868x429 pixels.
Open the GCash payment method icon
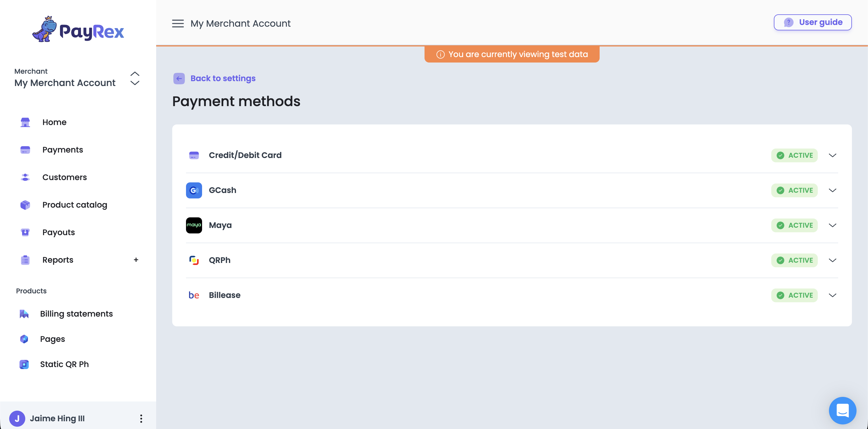(194, 190)
